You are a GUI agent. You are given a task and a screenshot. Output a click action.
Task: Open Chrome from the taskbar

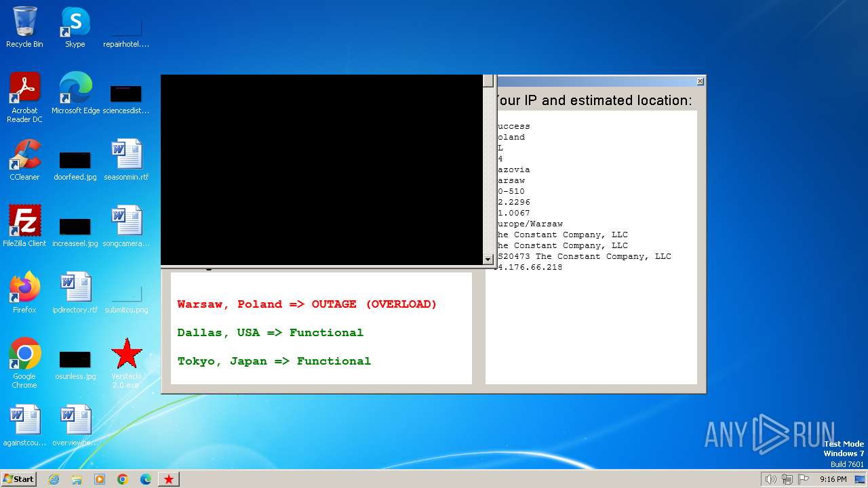tap(123, 479)
